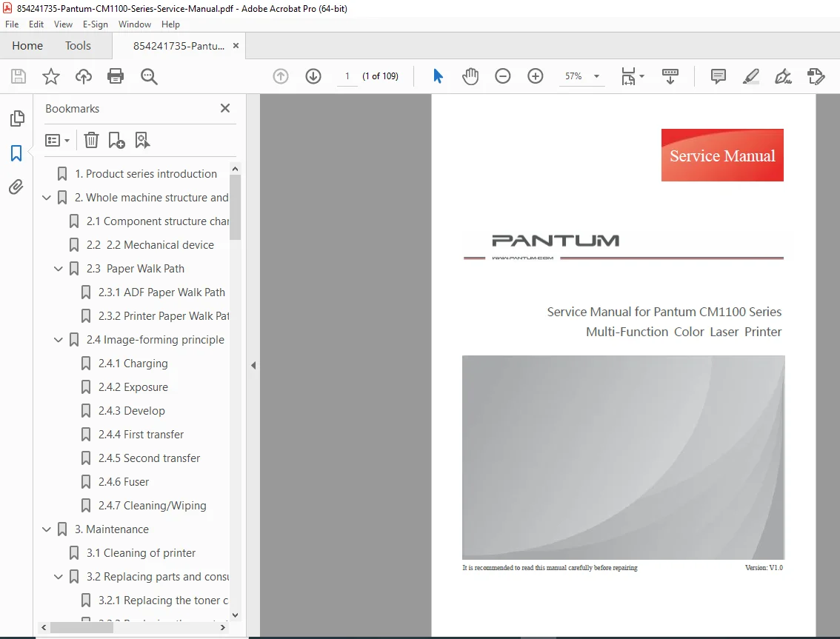The width and height of the screenshot is (840, 639).
Task: Click the bookmarks horizontal scrollbar thumb
Action: click(x=81, y=627)
